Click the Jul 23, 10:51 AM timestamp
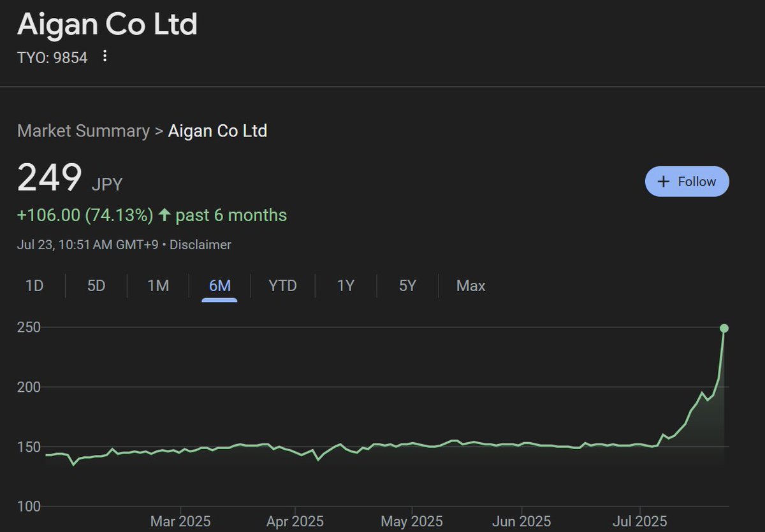The image size is (765, 532). pyautogui.click(x=88, y=245)
